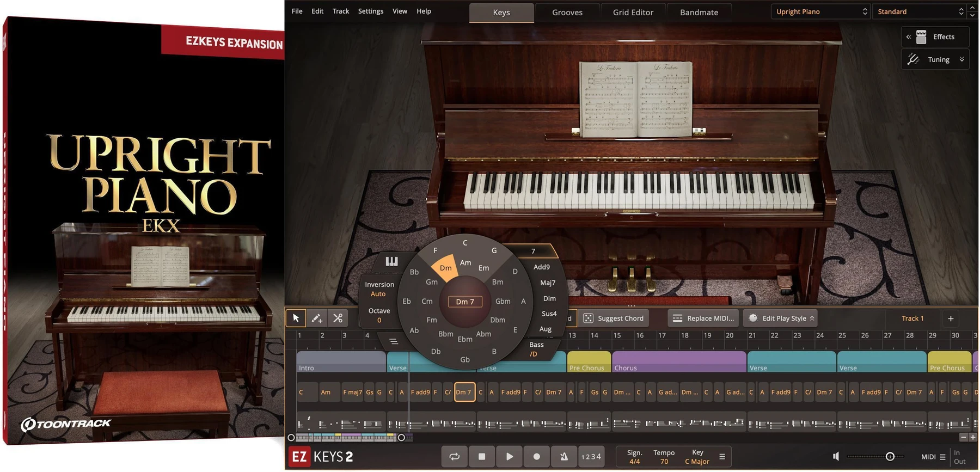The width and height of the screenshot is (980, 472).
Task: Open the Effects panel
Action: [x=936, y=36]
